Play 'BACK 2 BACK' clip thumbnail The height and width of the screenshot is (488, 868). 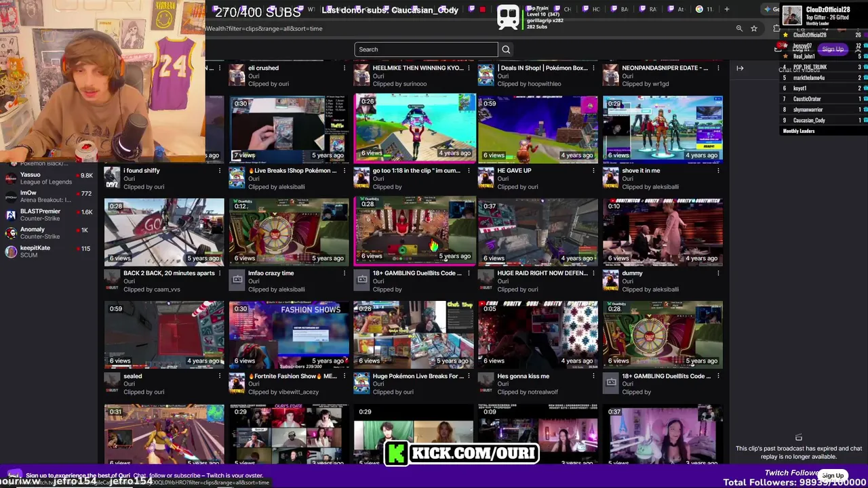[x=164, y=231]
